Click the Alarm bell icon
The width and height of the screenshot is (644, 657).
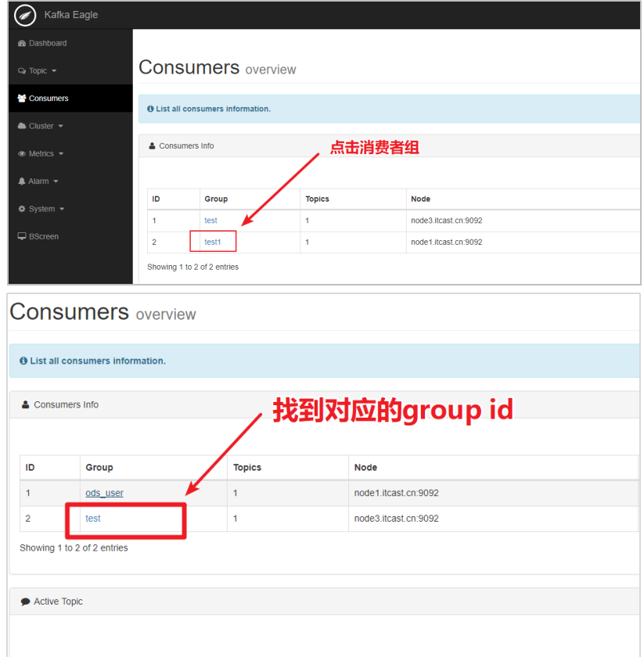[22, 181]
